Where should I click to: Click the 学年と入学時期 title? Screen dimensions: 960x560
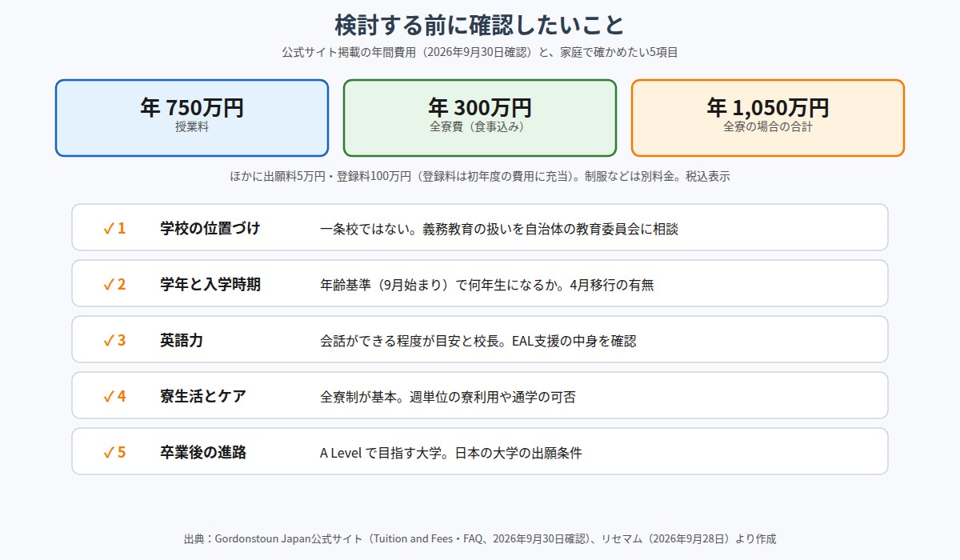click(210, 284)
